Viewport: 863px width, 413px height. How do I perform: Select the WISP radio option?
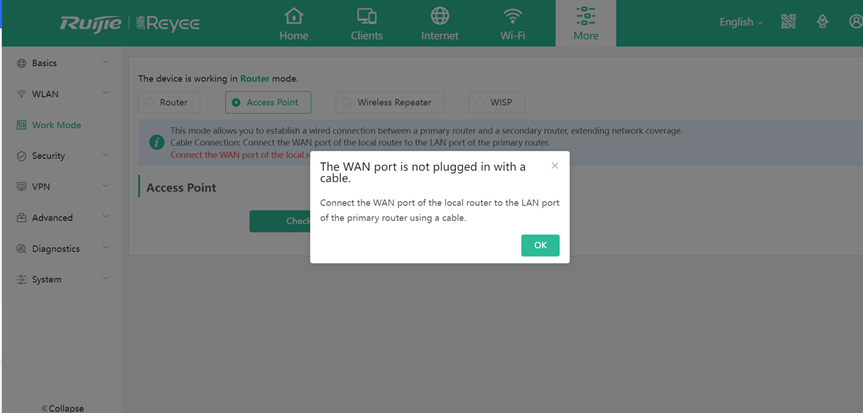(497, 102)
